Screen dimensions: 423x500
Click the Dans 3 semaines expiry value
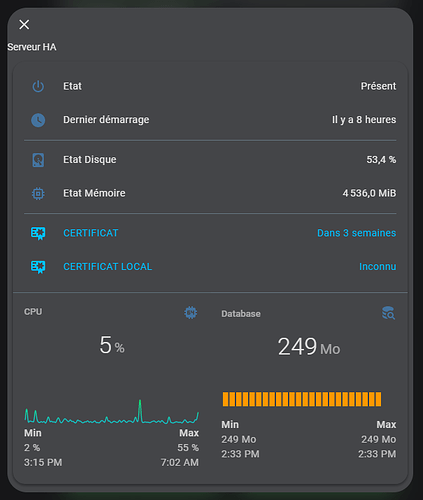point(356,233)
